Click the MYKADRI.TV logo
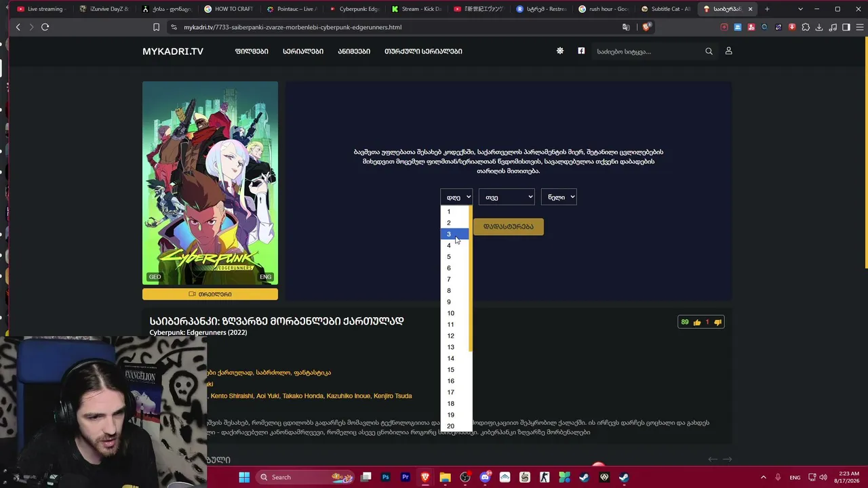This screenshot has height=488, width=868. click(x=173, y=52)
